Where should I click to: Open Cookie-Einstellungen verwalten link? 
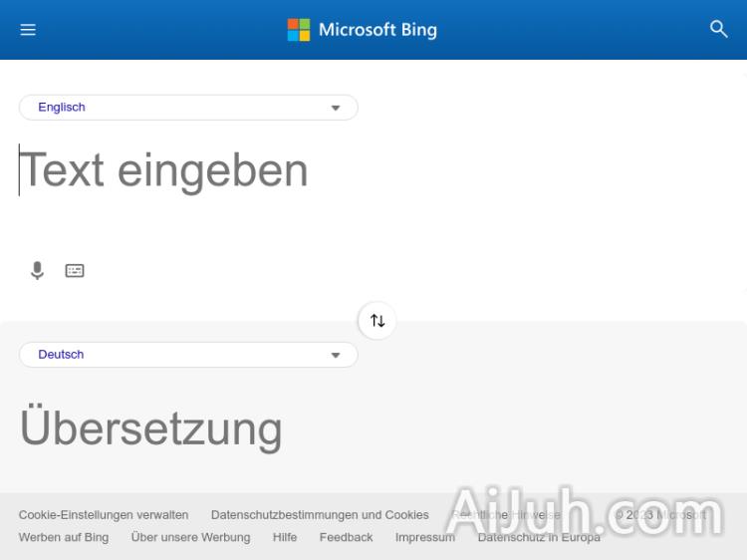[x=104, y=515]
